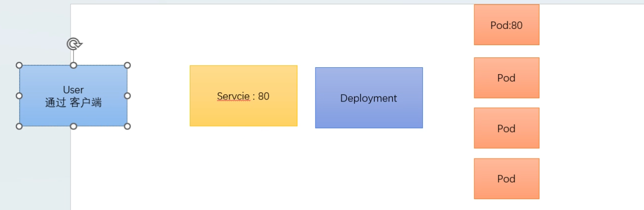Click the bottom-left resize handle of User box

pyautogui.click(x=20, y=126)
